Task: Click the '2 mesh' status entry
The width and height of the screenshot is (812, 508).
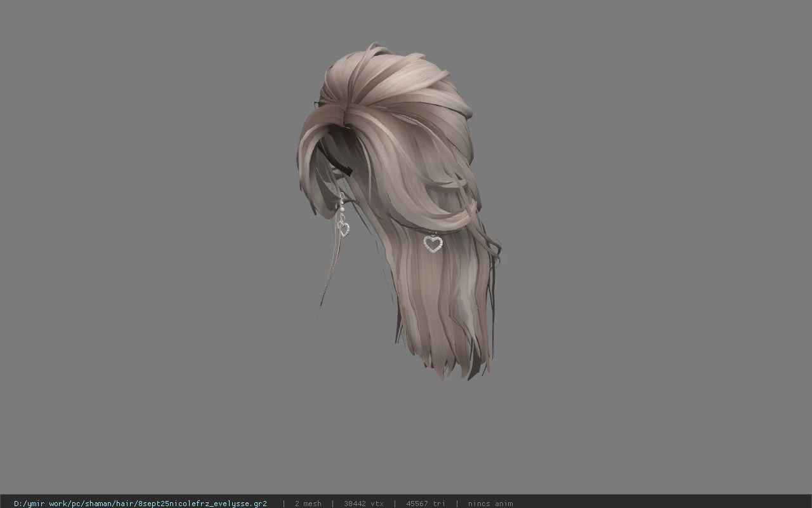Action: (x=308, y=504)
